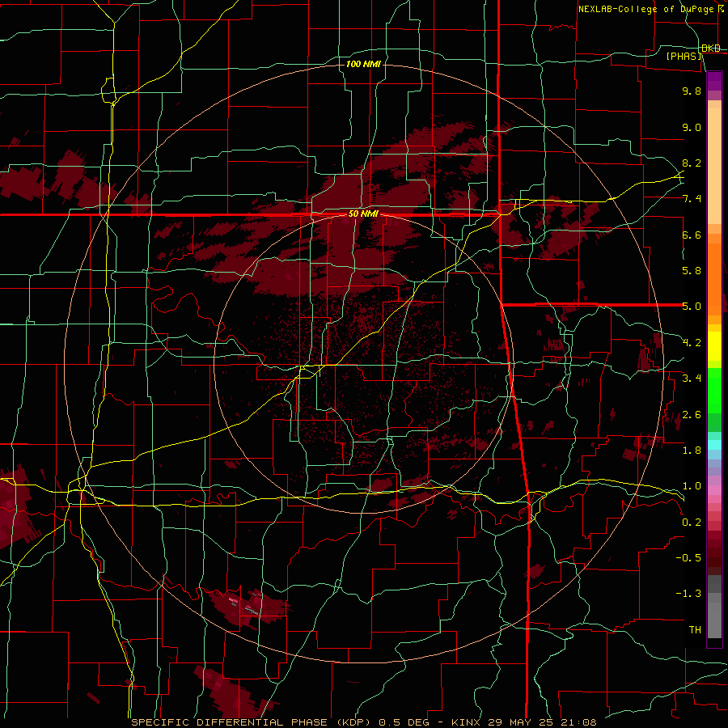The width and height of the screenshot is (728, 728).
Task: Click the 9.0 value on color scale
Action: pyautogui.click(x=692, y=127)
